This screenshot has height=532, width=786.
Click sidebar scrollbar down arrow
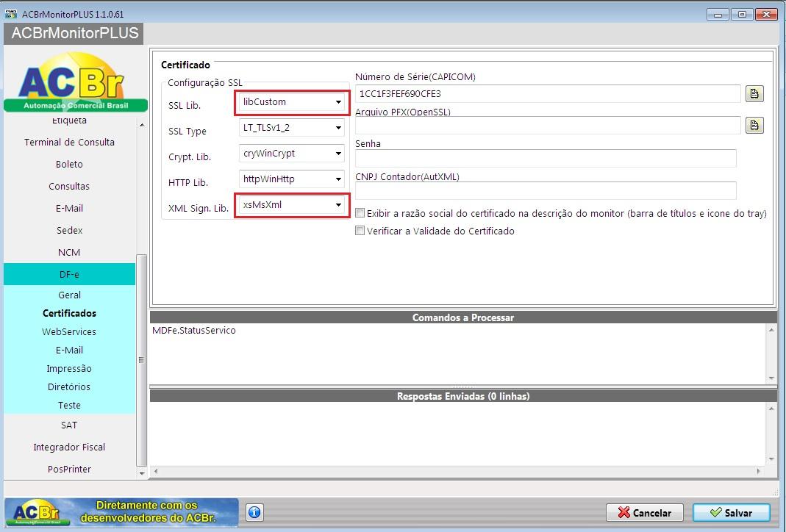click(x=142, y=473)
